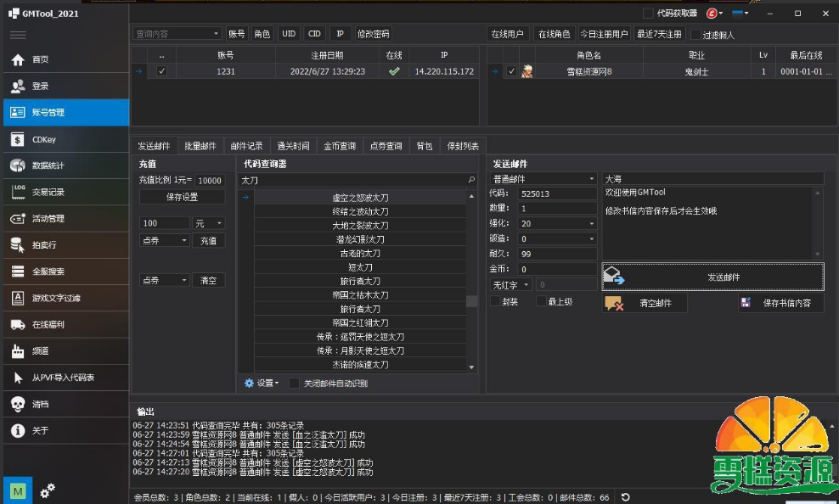Screen dimensions: 839x504
Task: Click the 清档 skull icon
Action: (17, 404)
